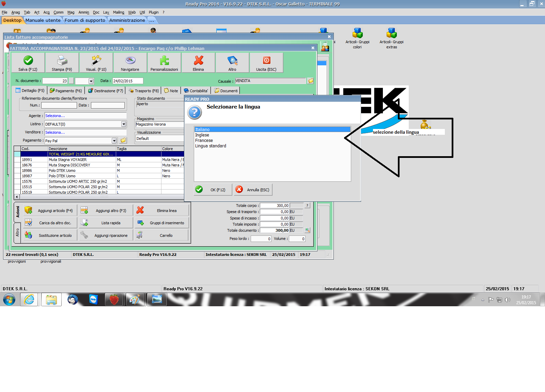Open Personalizzazioni puzzle icon

(164, 60)
